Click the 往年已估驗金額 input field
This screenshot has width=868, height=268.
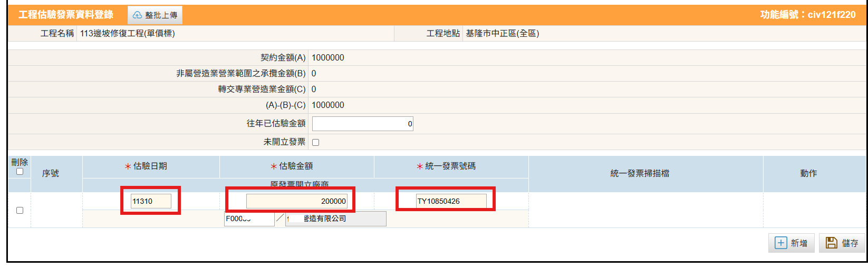pyautogui.click(x=362, y=124)
